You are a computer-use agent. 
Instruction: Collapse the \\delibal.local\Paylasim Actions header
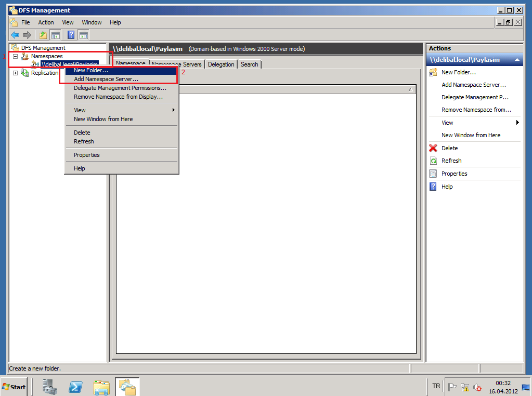517,60
